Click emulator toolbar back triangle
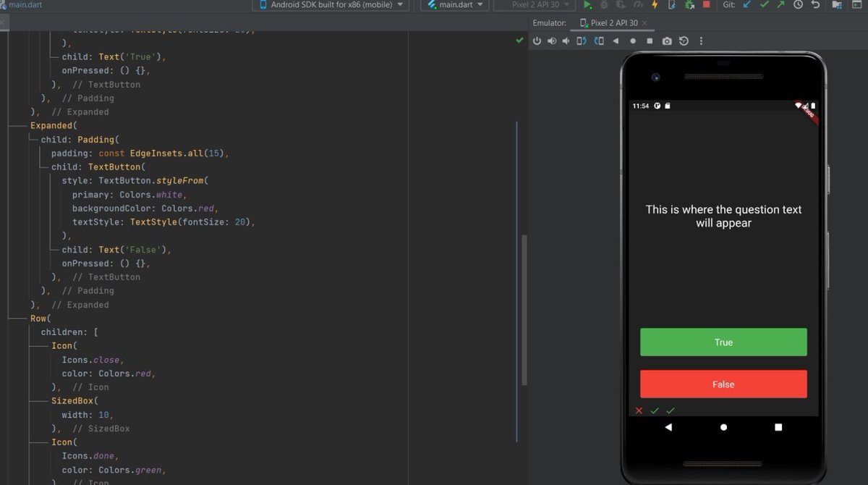The image size is (868, 485). [616, 41]
